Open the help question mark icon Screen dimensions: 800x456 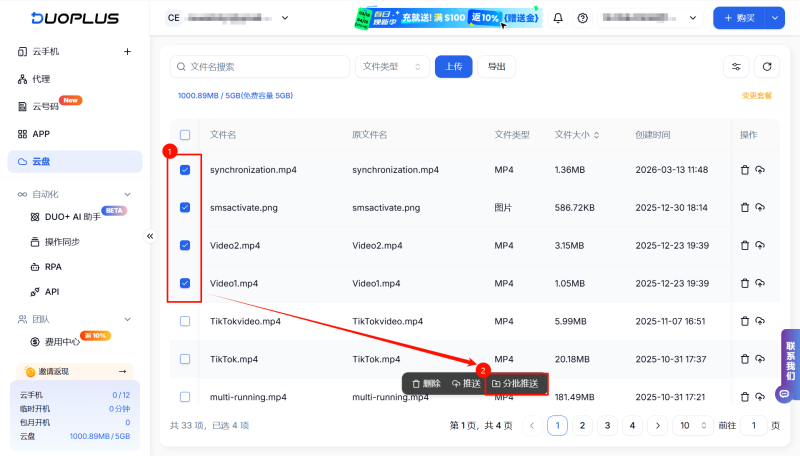click(x=583, y=18)
